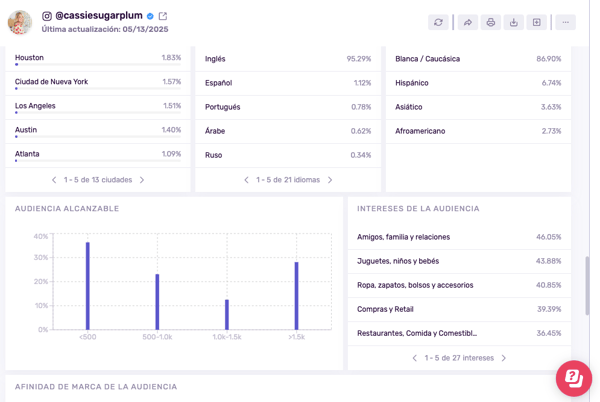Show next page of languages
This screenshot has height=402, width=600.
click(x=330, y=180)
